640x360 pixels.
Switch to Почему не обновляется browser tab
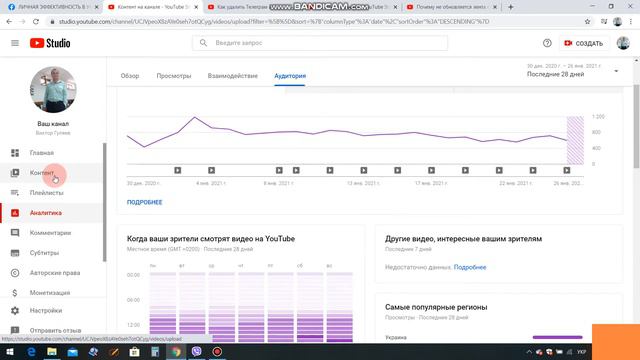click(452, 7)
